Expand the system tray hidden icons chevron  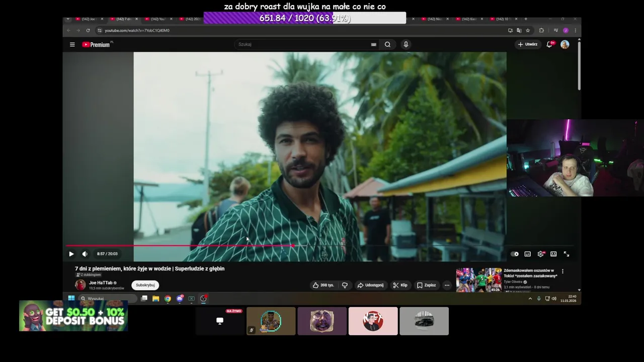click(530, 298)
